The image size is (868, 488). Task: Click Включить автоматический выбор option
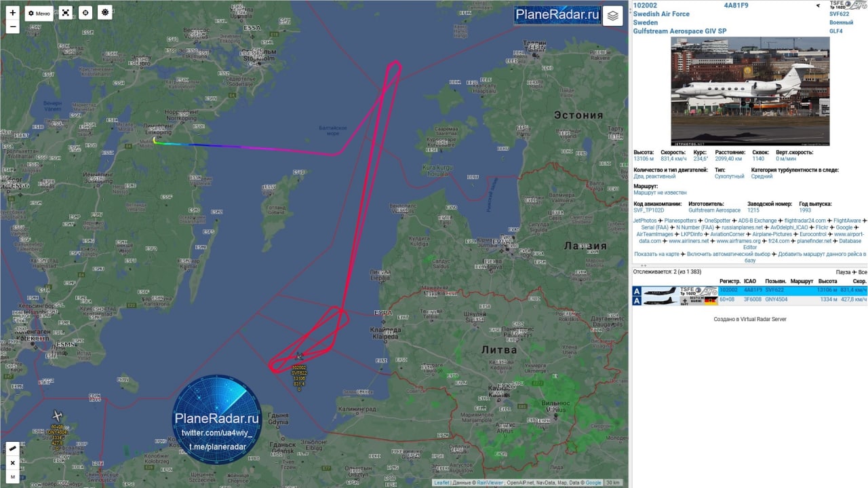(728, 255)
